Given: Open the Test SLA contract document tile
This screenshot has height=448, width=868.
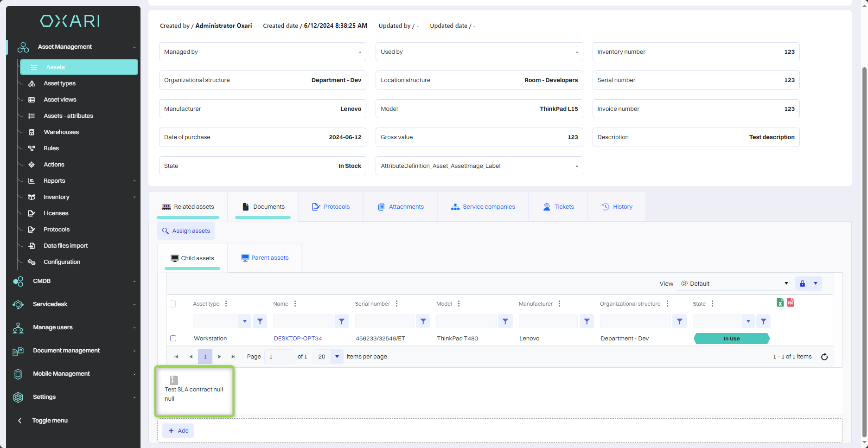Looking at the screenshot, I should (194, 390).
